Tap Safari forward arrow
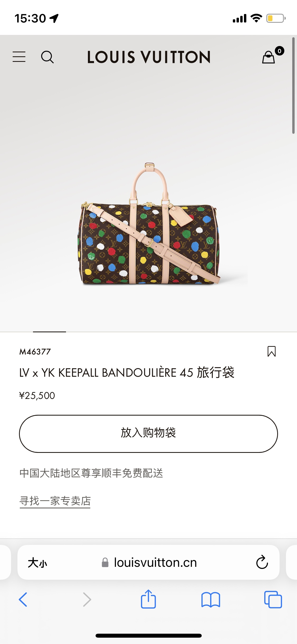Viewport: 297px width, 644px height. (x=87, y=599)
